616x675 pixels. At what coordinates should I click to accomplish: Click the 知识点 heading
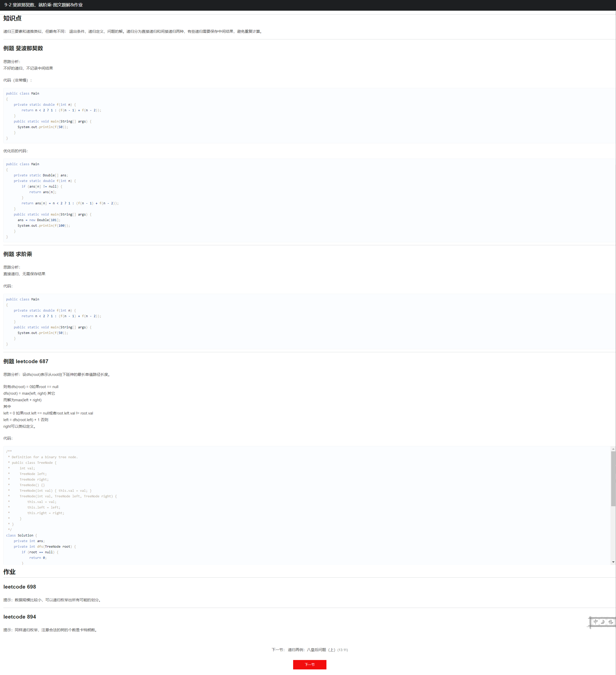coord(12,18)
